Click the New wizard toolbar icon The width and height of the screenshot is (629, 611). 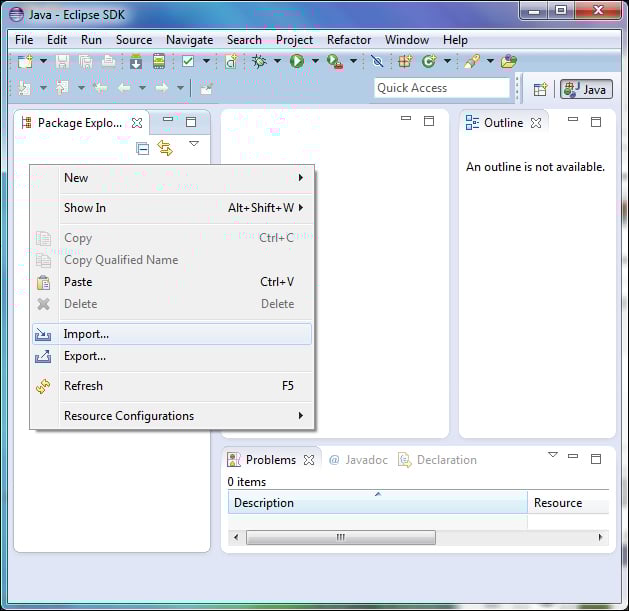[x=25, y=62]
